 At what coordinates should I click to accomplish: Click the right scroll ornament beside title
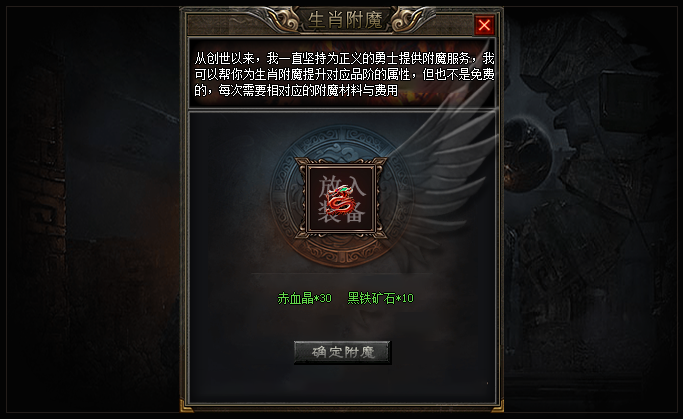click(x=409, y=20)
